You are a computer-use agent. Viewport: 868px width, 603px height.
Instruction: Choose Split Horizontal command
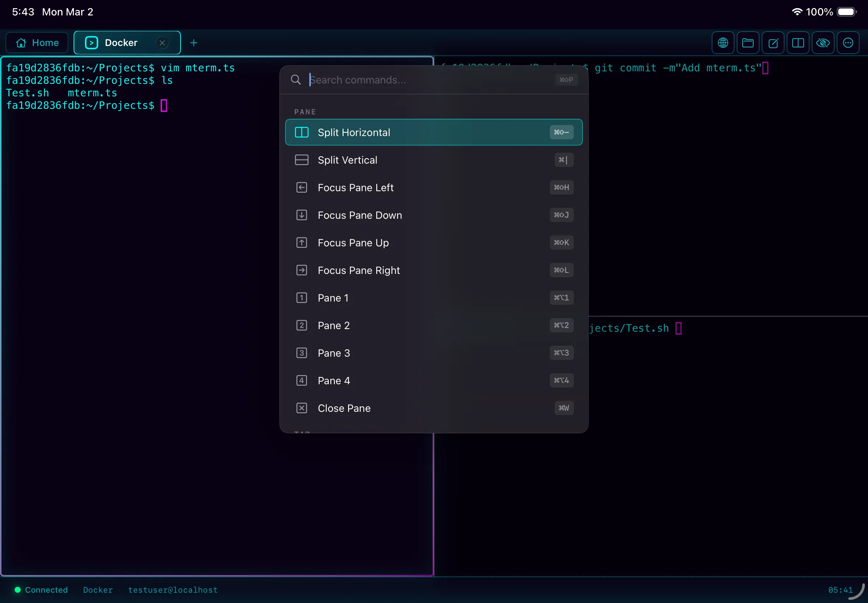(x=433, y=132)
